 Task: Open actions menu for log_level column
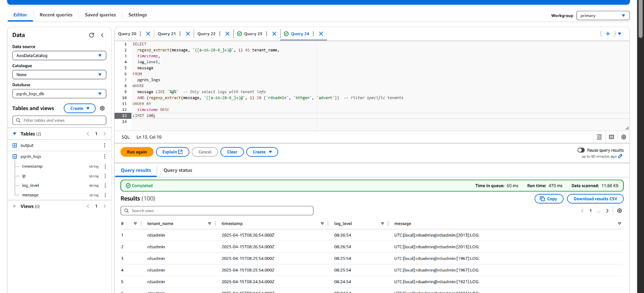coord(104,185)
